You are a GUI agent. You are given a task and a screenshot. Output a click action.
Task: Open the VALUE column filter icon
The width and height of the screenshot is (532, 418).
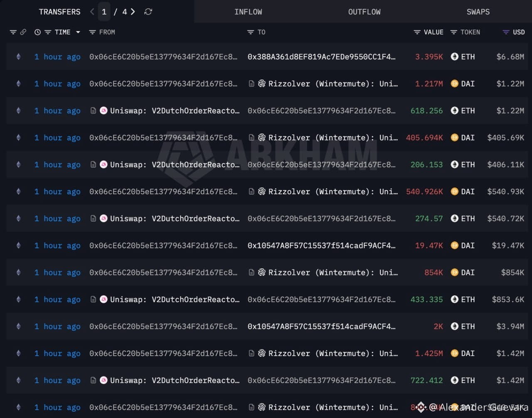pos(417,32)
